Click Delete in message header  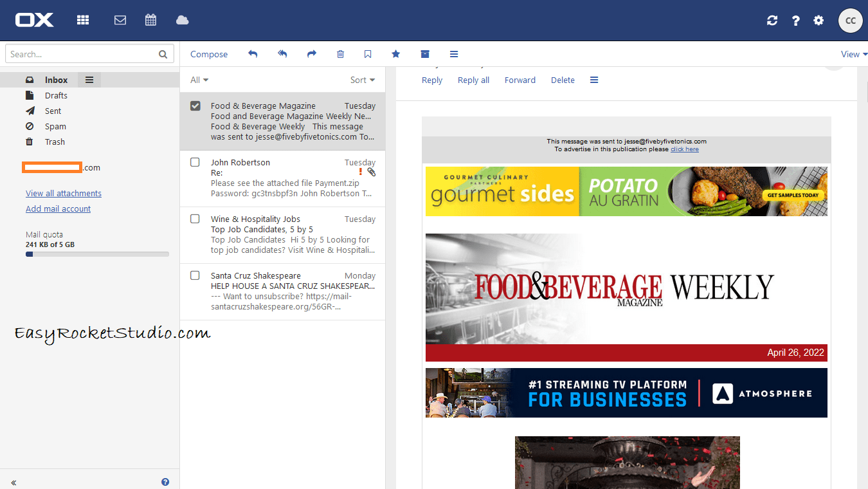563,80
